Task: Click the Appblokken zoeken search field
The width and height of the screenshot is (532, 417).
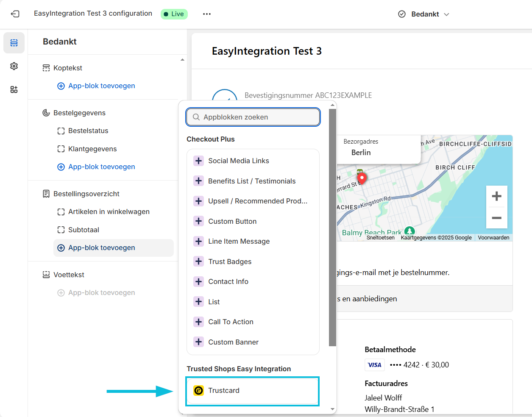Action: [x=253, y=117]
